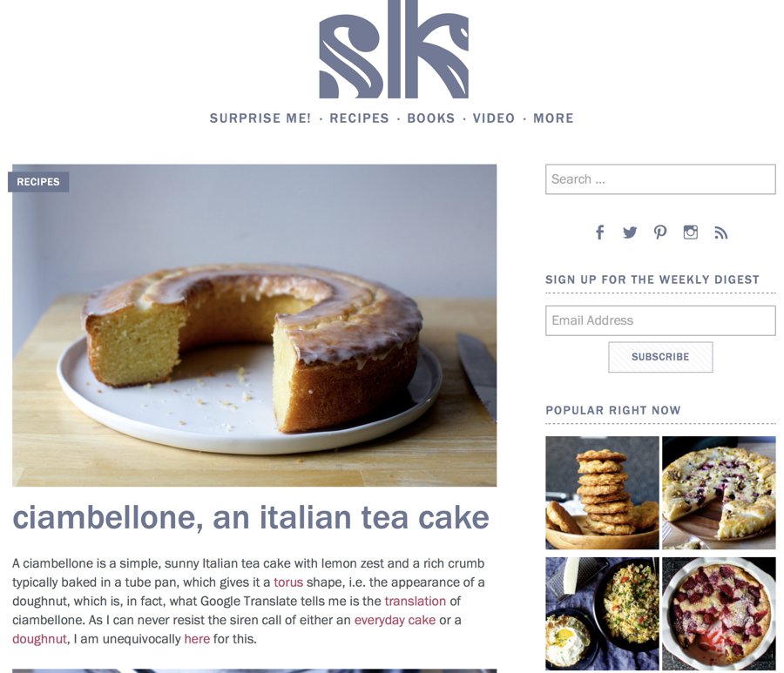This screenshot has height=673, width=784.
Task: Follow the torus link in paragraph
Action: [x=288, y=582]
